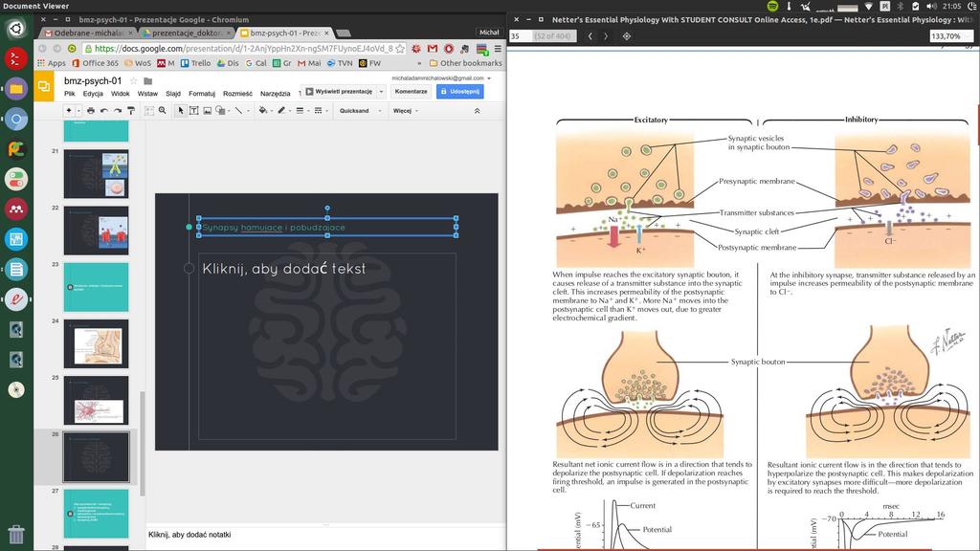Open the line color pencil tool
Viewport: 980px width, 551px height.
click(x=281, y=111)
